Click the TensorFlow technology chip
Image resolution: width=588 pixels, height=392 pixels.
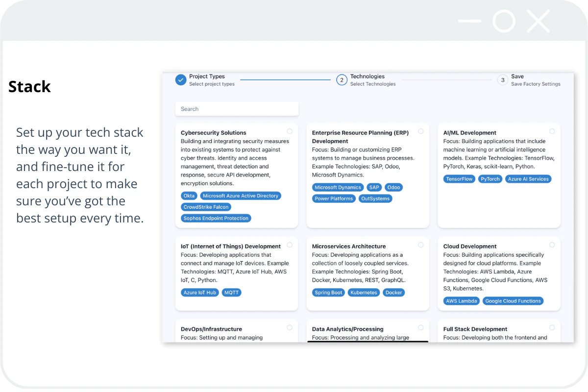(x=459, y=179)
